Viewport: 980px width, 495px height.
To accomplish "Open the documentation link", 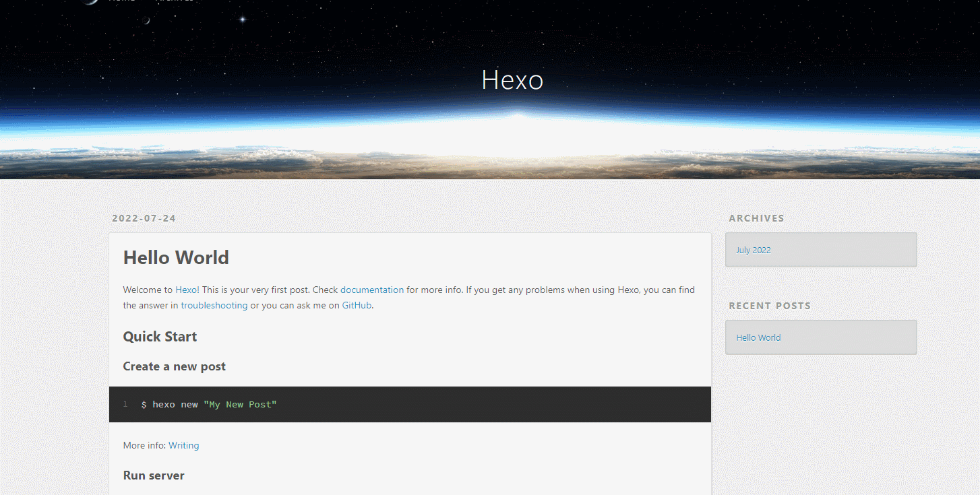I will 372,290.
